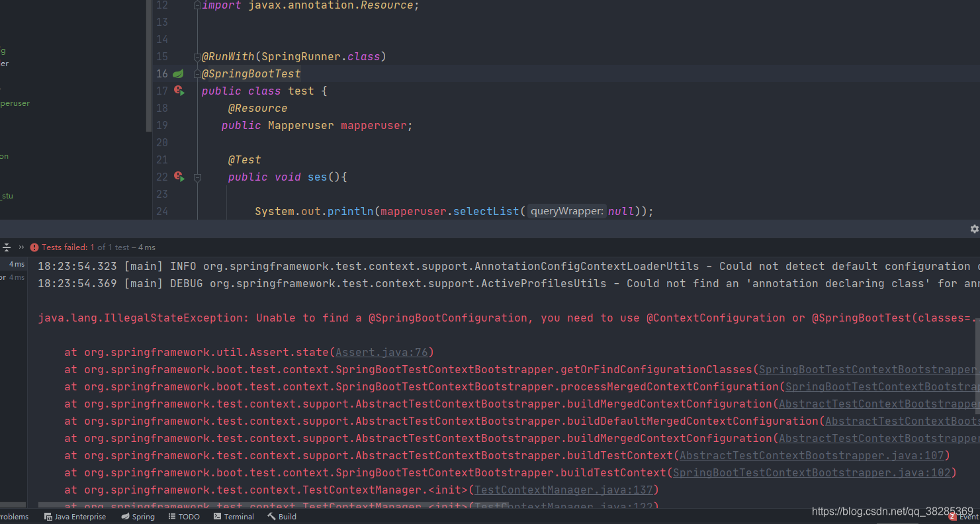Open the Terminal tool window

[234, 517]
